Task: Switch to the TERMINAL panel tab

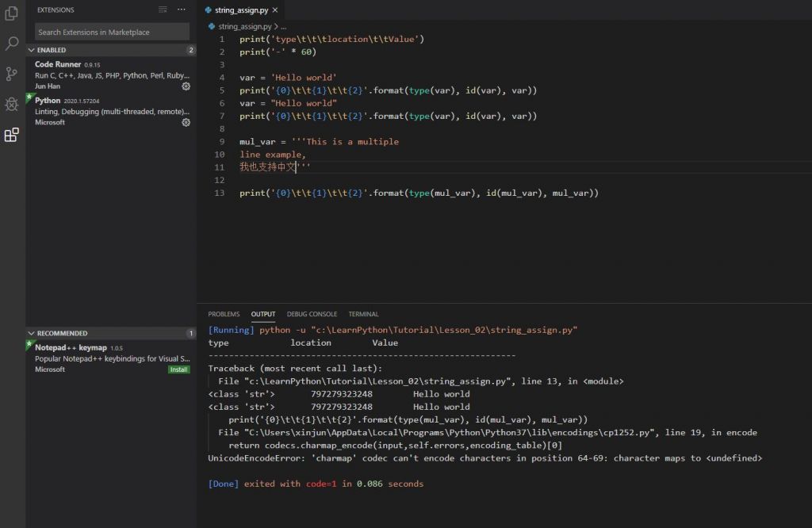Action: click(x=363, y=314)
